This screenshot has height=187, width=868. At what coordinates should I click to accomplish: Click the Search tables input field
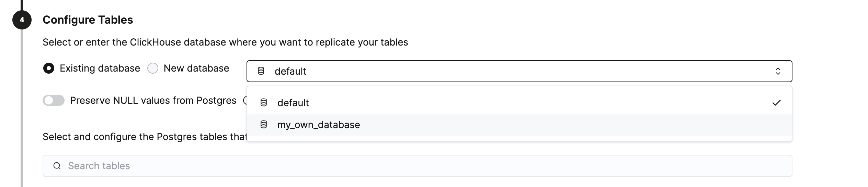tap(412, 166)
